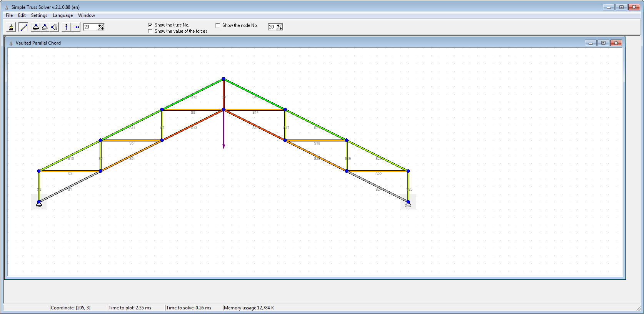
Task: Click truss member label S8
Action: click(x=193, y=113)
